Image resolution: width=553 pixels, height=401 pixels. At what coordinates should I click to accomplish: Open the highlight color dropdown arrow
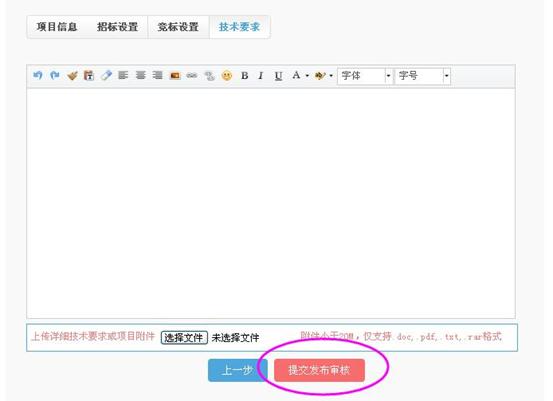[331, 76]
